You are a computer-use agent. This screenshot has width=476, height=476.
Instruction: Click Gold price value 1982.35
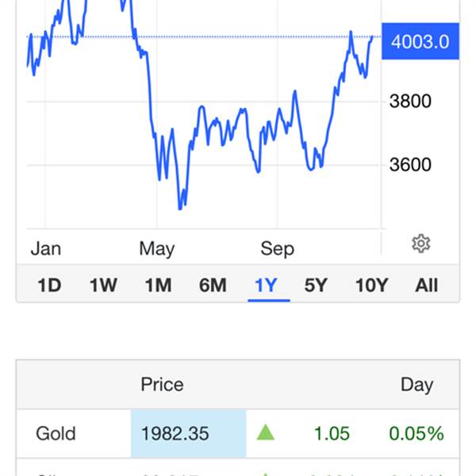(175, 433)
